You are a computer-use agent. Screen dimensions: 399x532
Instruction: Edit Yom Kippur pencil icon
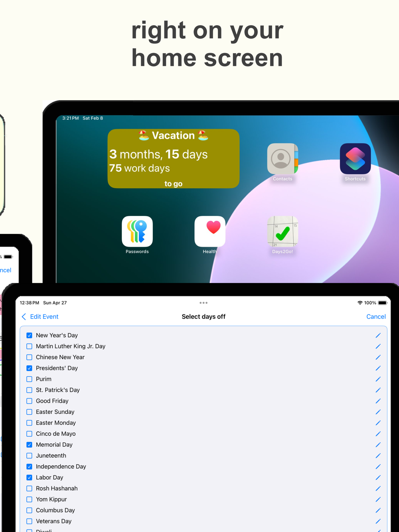(378, 499)
